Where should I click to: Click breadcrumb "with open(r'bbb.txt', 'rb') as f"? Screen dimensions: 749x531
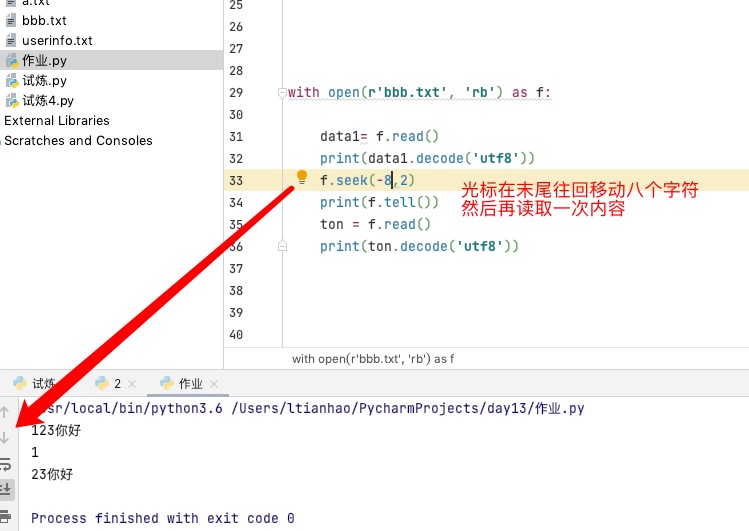[373, 359]
